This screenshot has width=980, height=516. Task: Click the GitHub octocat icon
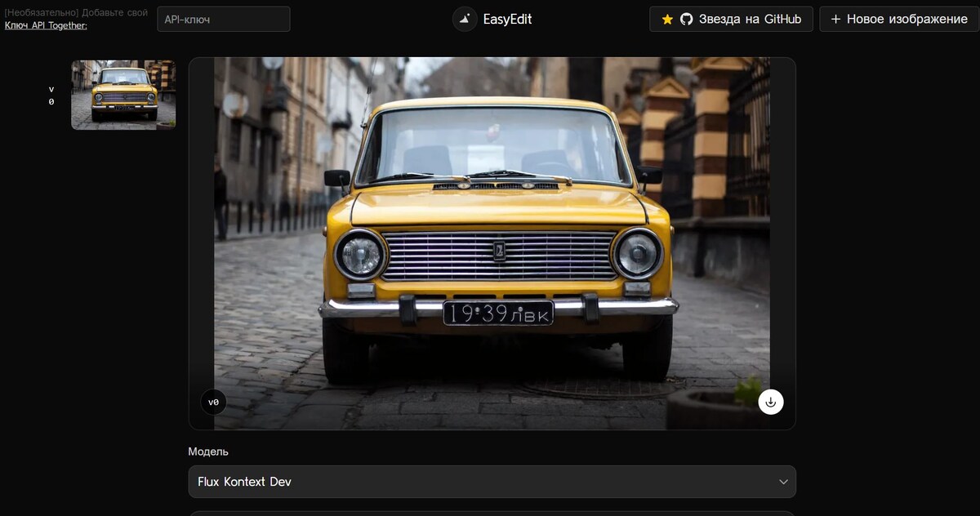pos(687,19)
